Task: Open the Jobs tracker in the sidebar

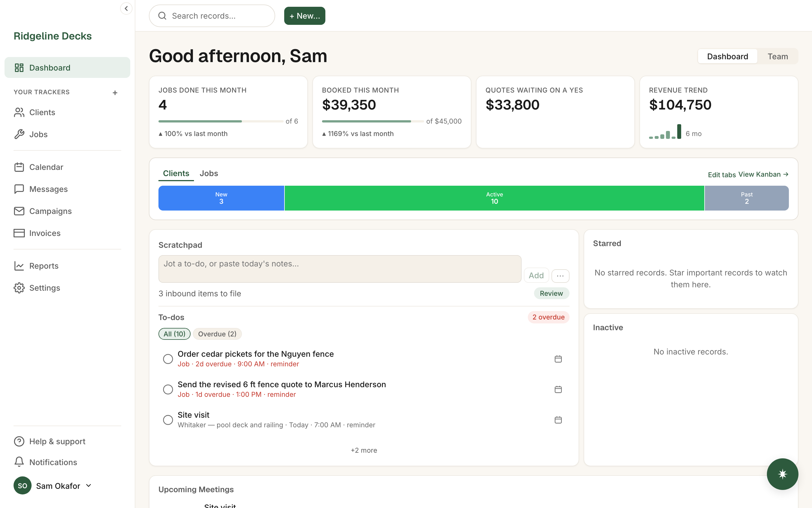Action: pyautogui.click(x=67, y=134)
